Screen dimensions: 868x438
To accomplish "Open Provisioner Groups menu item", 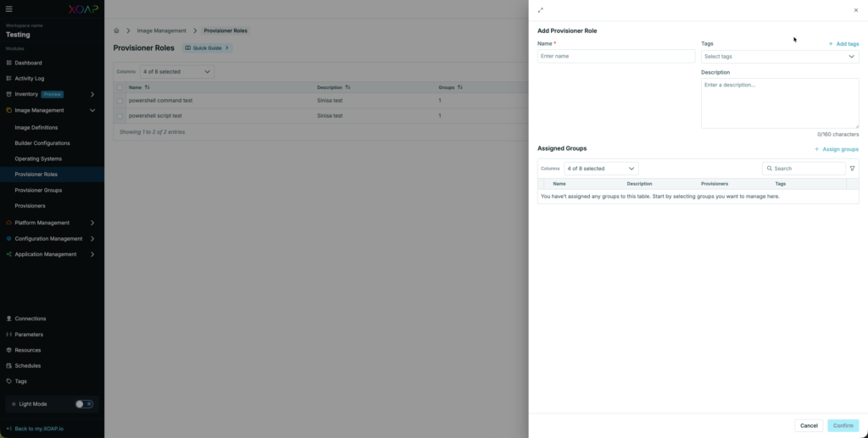I will tap(38, 191).
